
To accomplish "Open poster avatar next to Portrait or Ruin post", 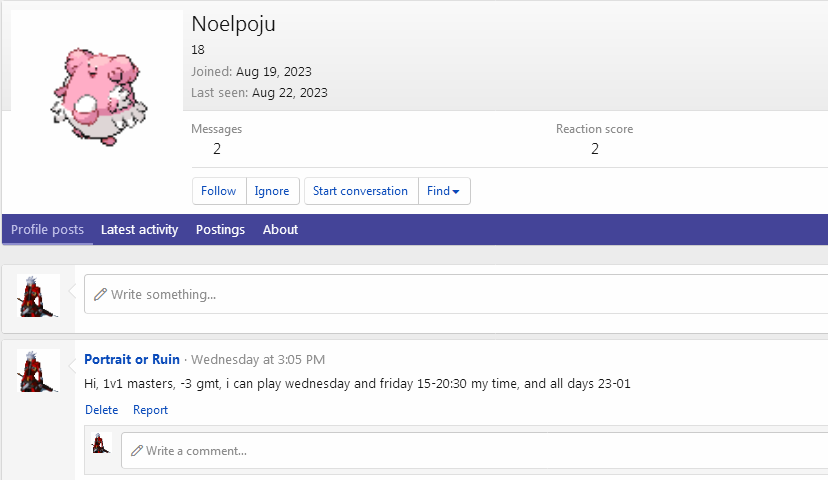I will [39, 370].
